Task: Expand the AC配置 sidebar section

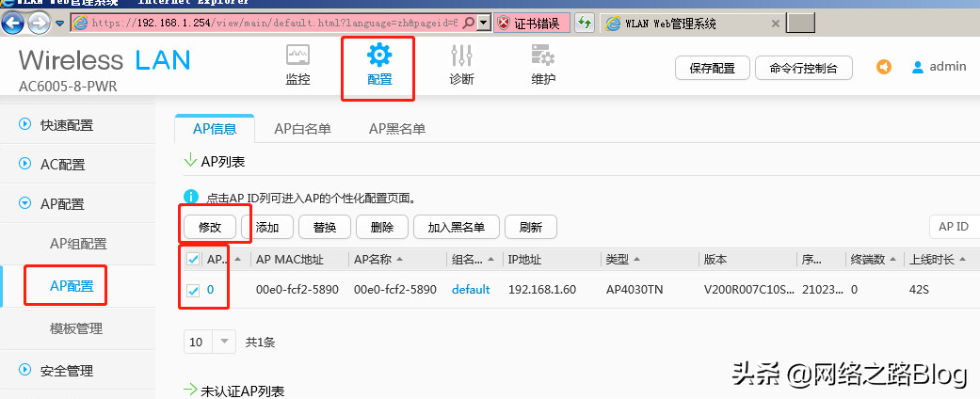Action: [25, 164]
